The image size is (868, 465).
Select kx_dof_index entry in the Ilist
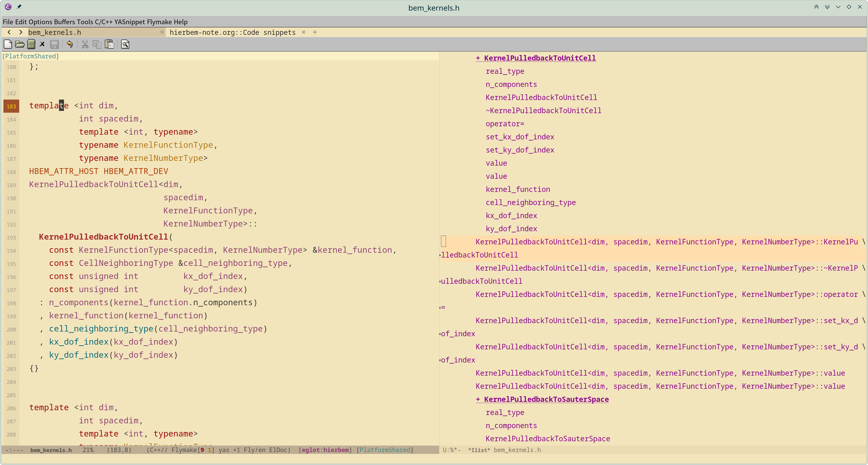511,215
